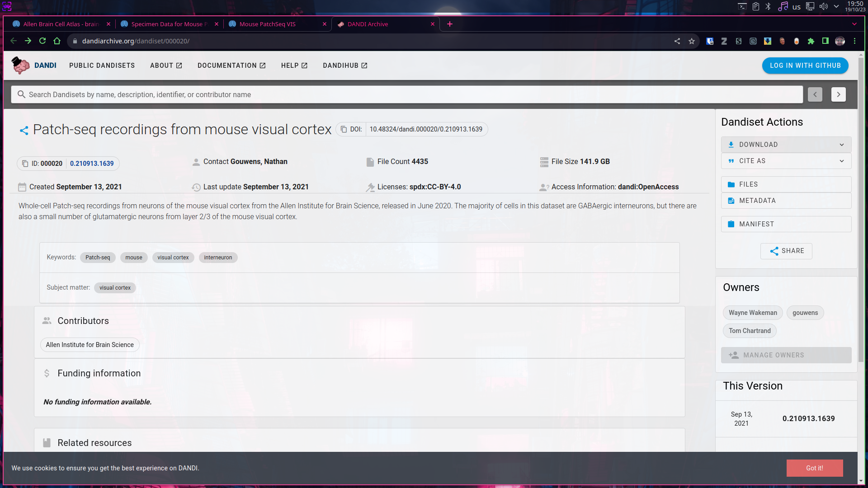Viewport: 868px width, 488px height.
Task: Open the Documentation external link
Action: (231, 66)
